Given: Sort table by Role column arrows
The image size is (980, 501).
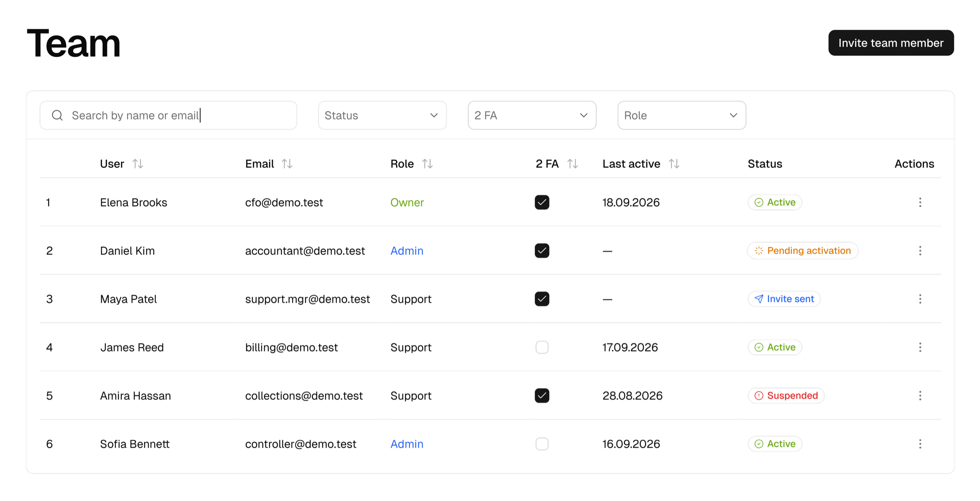Looking at the screenshot, I should (428, 164).
